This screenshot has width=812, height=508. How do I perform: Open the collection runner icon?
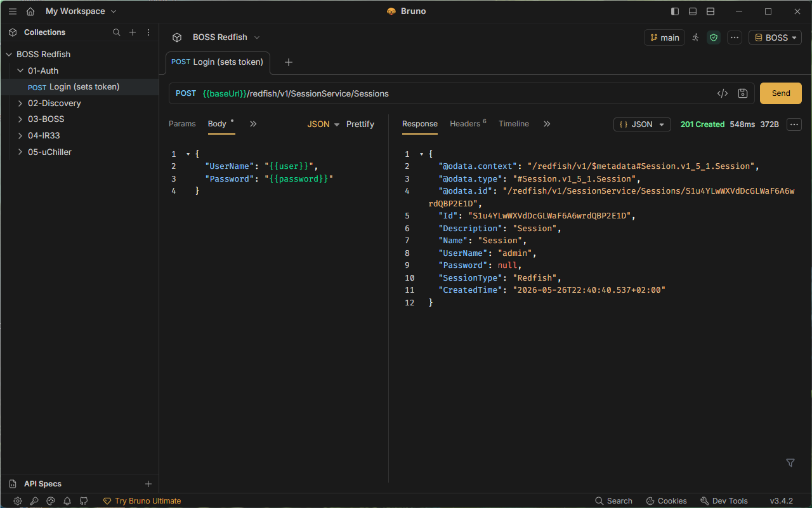point(696,37)
